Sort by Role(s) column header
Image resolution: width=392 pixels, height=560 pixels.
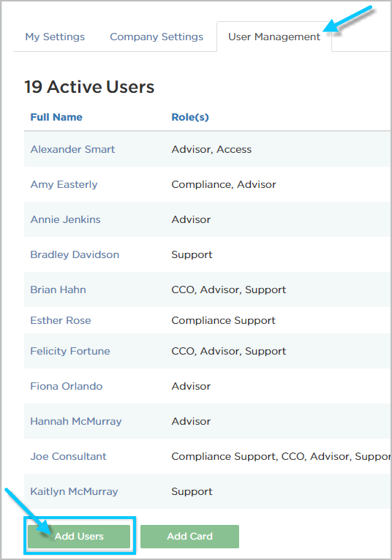pos(190,117)
